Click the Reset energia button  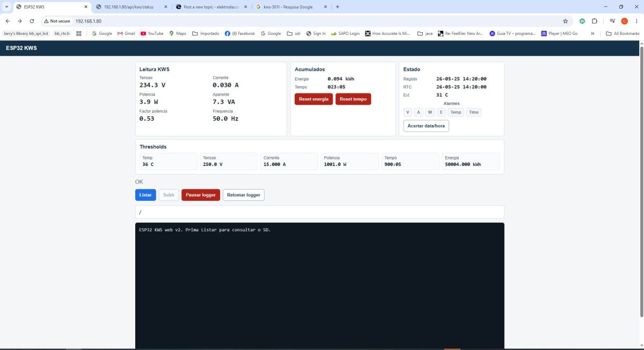click(x=313, y=99)
